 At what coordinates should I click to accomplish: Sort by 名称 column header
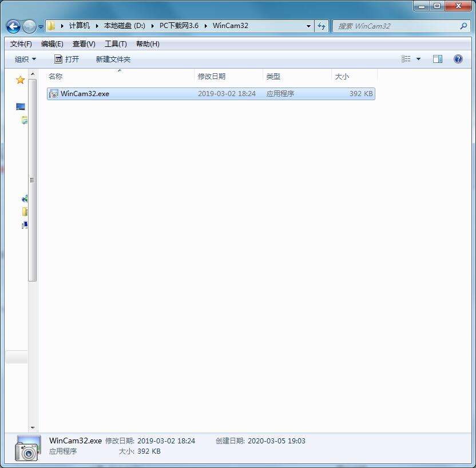[x=120, y=77]
